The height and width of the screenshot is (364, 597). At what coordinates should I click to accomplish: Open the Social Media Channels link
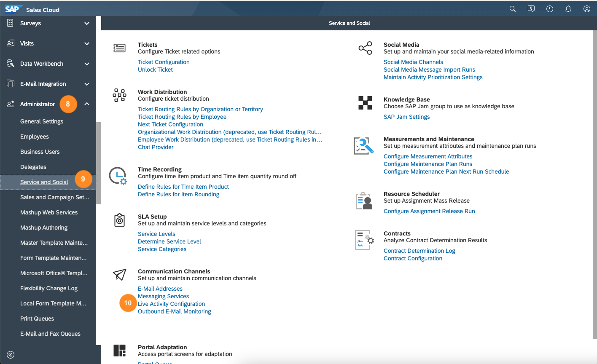(x=413, y=62)
